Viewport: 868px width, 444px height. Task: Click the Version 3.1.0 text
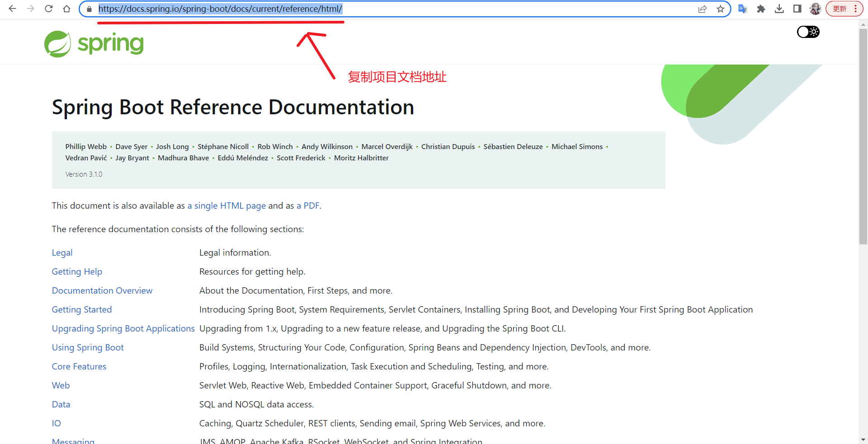coord(84,174)
